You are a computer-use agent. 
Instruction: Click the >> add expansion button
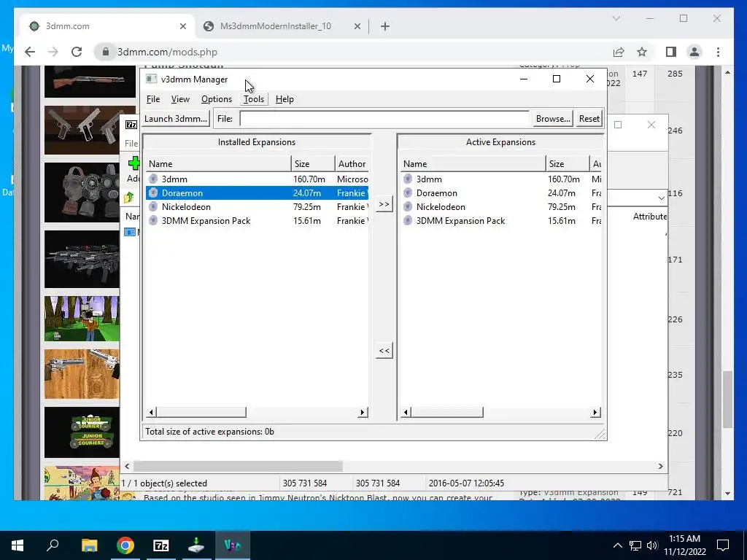tap(384, 204)
